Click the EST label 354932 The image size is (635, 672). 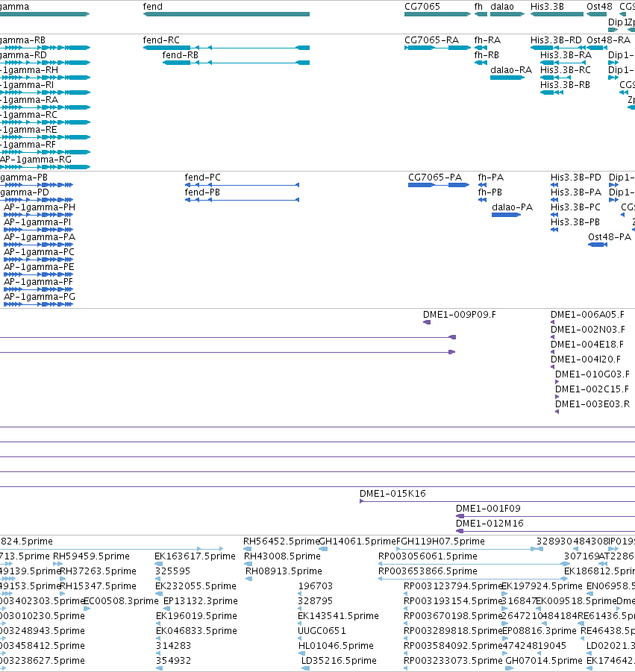[173, 660]
